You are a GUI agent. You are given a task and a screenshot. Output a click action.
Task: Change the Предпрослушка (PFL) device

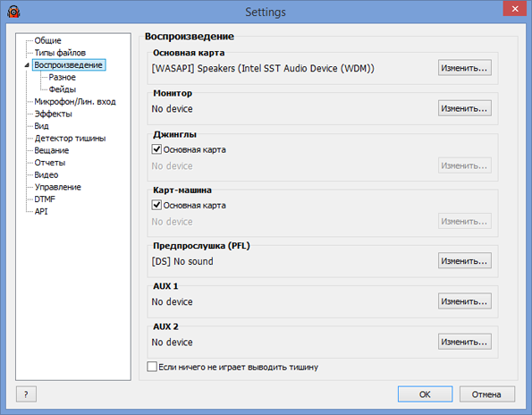tap(464, 260)
